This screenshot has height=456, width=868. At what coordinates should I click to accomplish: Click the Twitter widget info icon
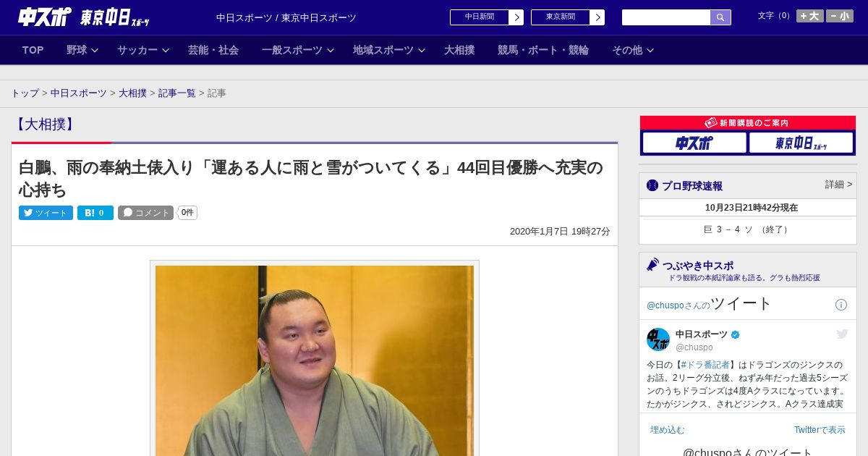(841, 305)
